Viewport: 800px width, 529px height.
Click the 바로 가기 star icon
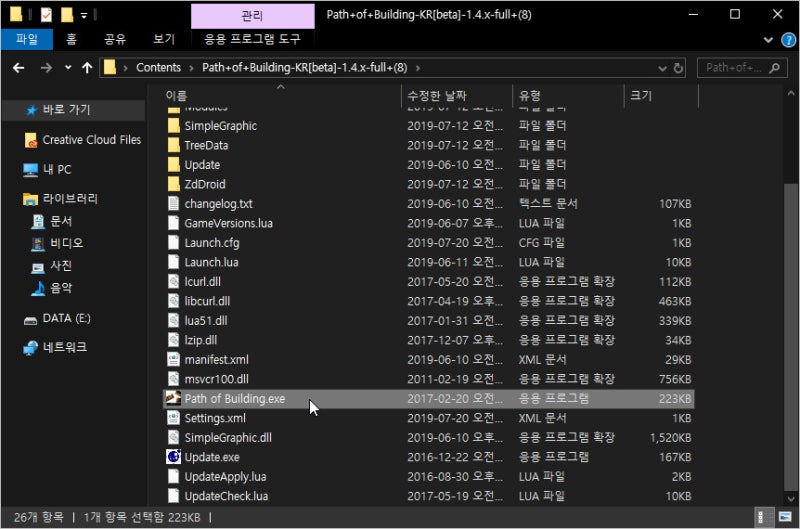(32, 110)
